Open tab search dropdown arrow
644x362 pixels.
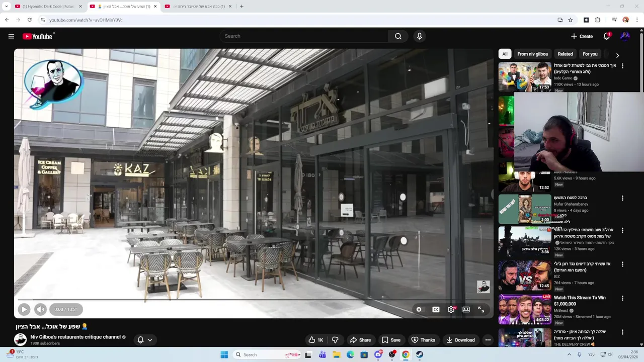coord(6,7)
